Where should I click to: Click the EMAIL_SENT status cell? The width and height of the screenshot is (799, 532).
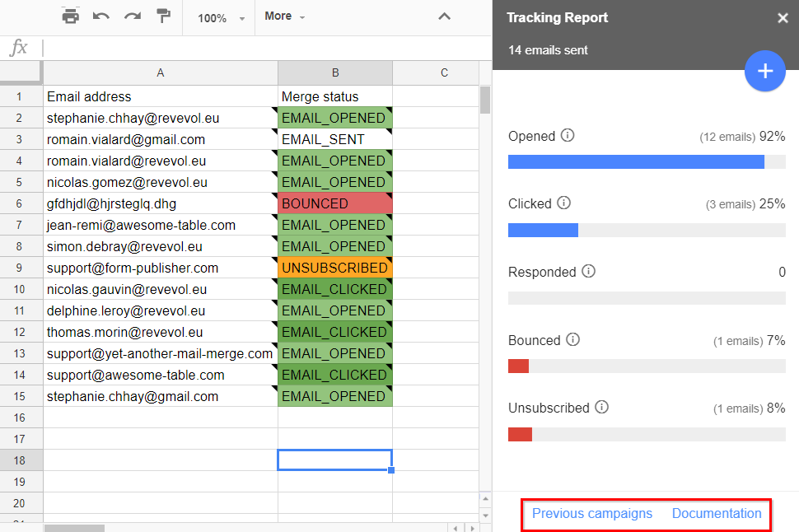click(x=335, y=139)
